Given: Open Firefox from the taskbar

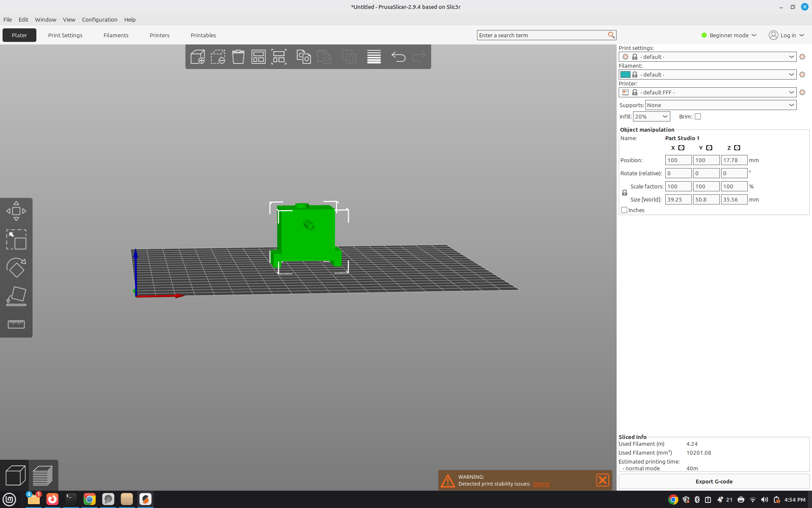Looking at the screenshot, I should 52,499.
